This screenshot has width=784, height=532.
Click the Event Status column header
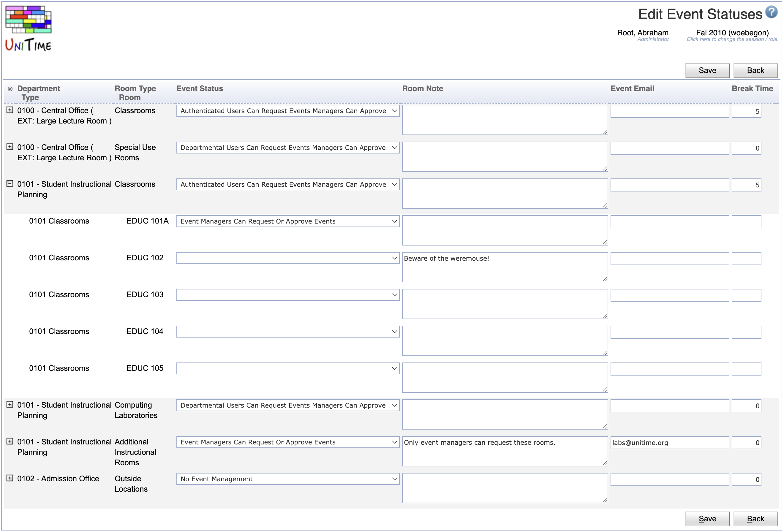pyautogui.click(x=199, y=89)
